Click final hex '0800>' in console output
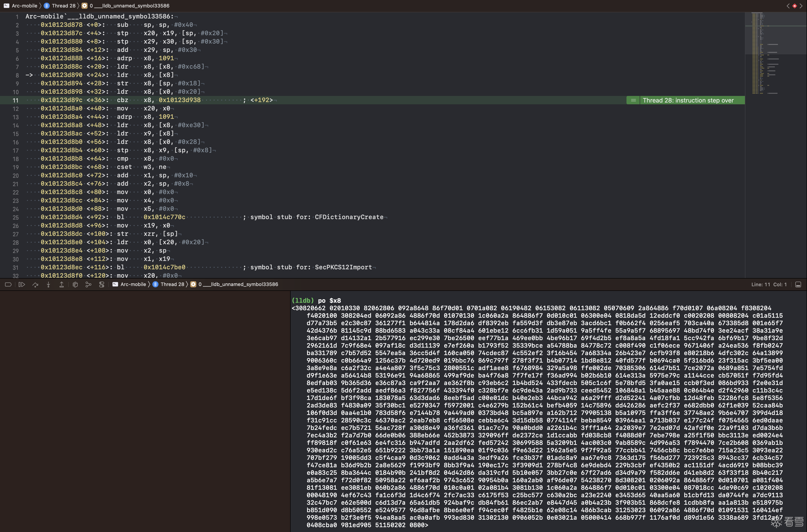 point(418,525)
